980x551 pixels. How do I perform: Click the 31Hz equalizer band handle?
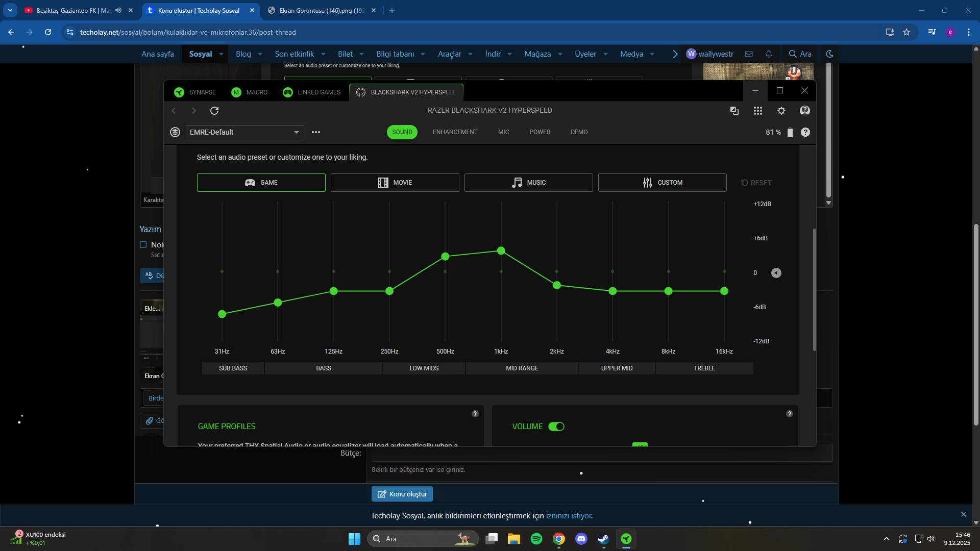(222, 314)
